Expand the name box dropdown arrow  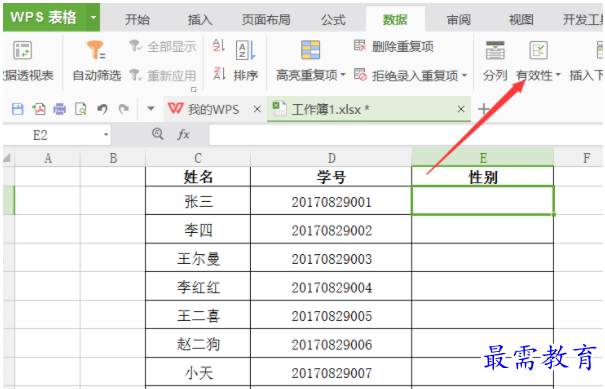(106, 135)
